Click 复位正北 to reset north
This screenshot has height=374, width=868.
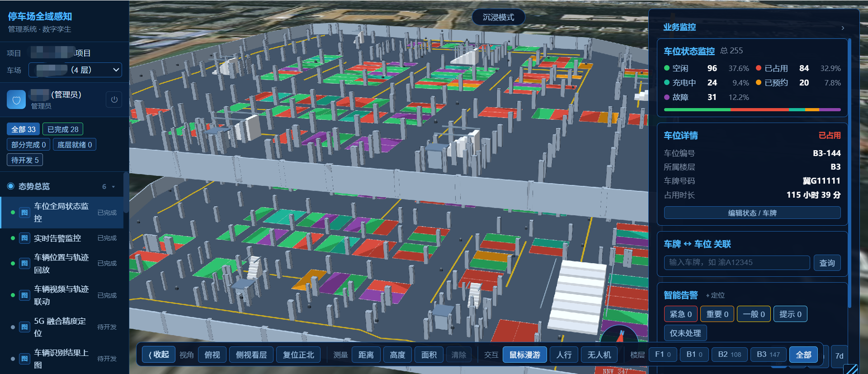click(x=298, y=355)
